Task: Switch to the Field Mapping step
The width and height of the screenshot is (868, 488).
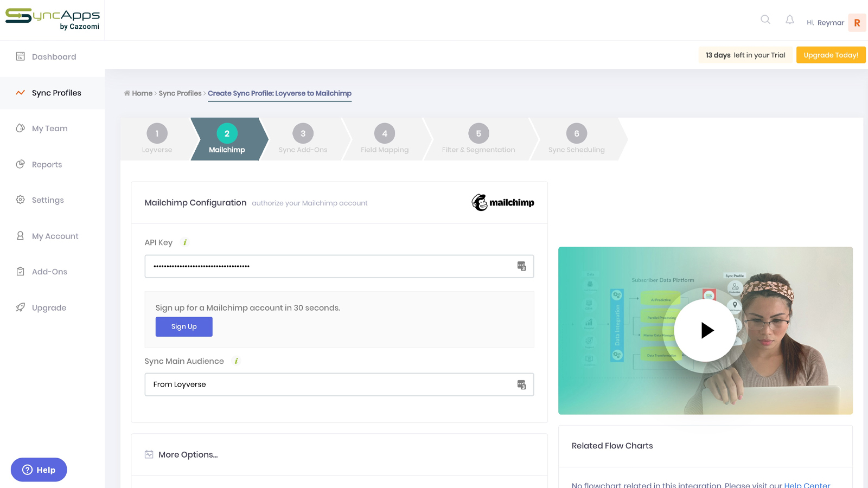Action: tap(384, 139)
